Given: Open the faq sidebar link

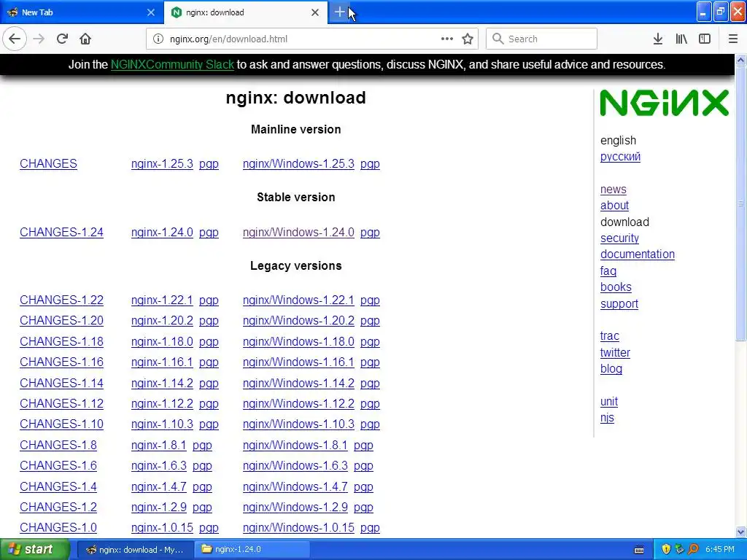Looking at the screenshot, I should pos(608,271).
